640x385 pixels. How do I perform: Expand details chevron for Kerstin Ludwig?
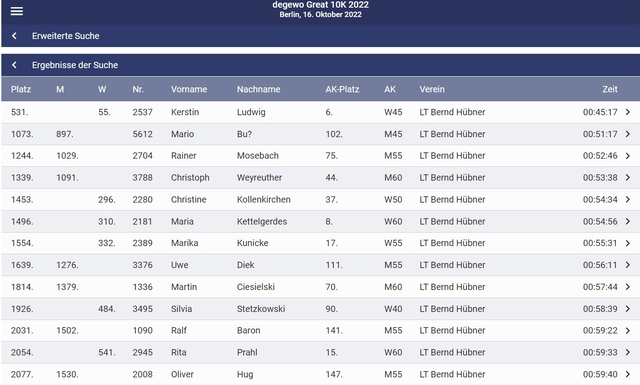tap(628, 112)
